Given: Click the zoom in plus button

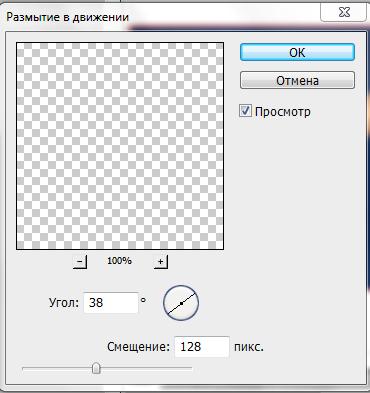Looking at the screenshot, I should pyautogui.click(x=161, y=262).
